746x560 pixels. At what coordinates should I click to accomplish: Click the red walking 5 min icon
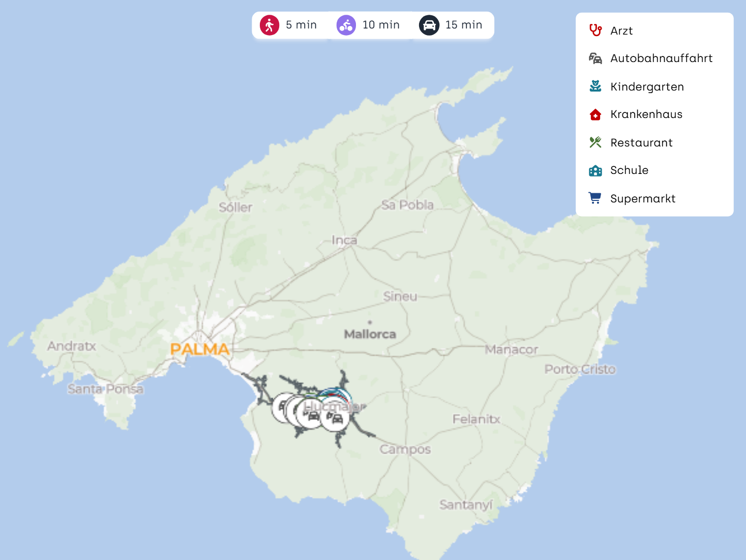tap(270, 25)
